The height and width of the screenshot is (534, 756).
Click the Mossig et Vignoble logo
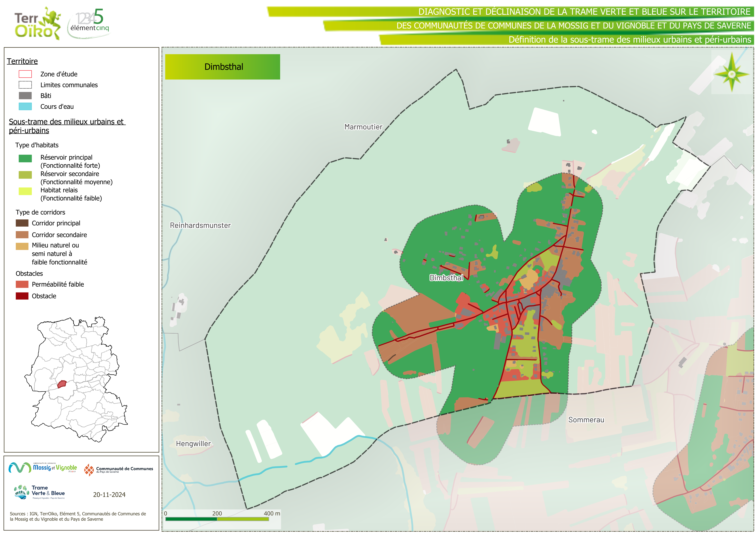tap(43, 468)
